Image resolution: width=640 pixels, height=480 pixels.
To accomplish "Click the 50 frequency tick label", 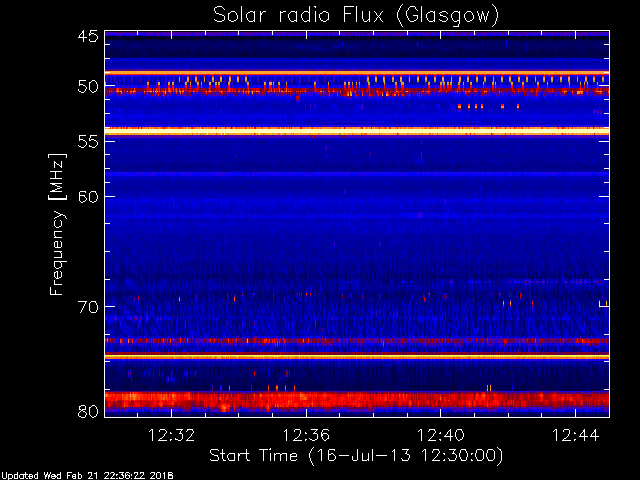I will [88, 87].
